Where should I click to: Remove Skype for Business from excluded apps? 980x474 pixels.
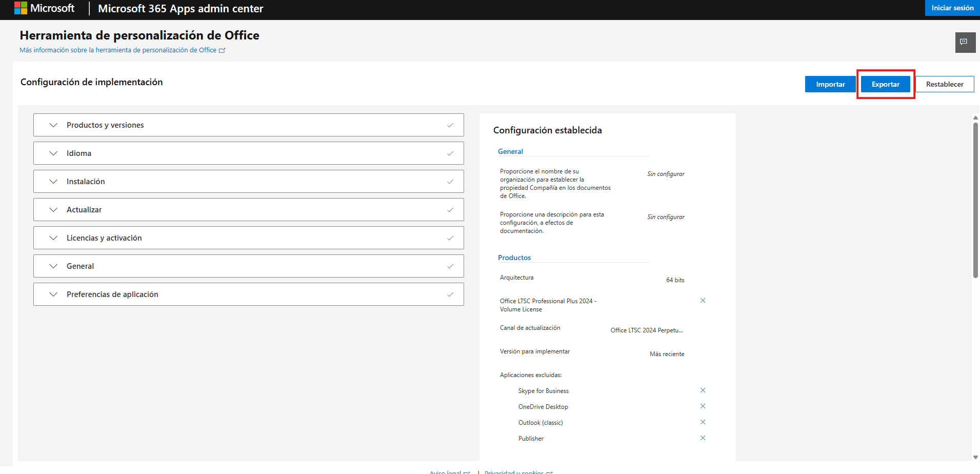(703, 390)
